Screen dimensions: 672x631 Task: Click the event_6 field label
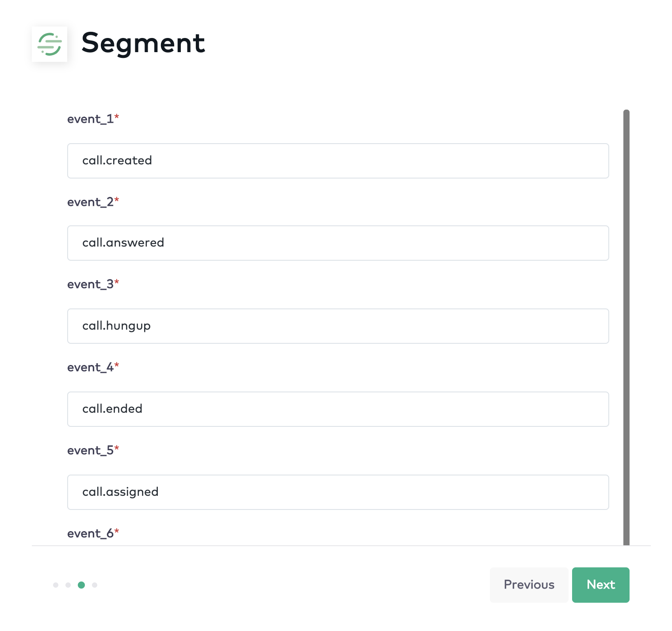tap(91, 533)
